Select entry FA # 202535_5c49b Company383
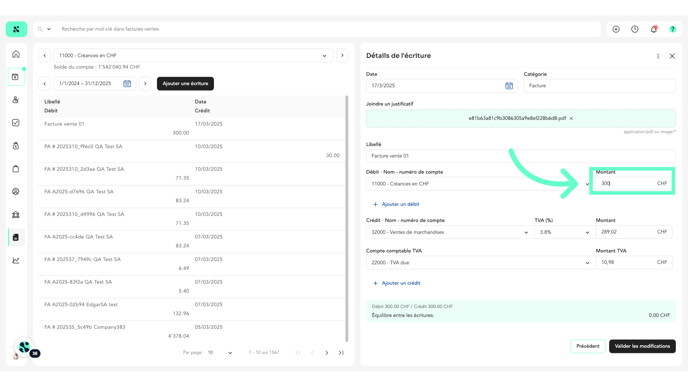 tap(192, 332)
